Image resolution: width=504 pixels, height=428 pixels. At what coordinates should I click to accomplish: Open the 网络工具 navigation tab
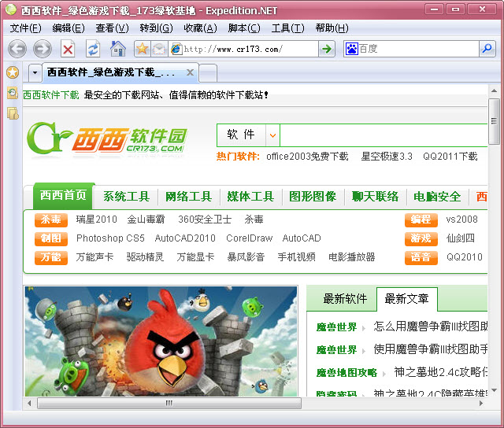pyautogui.click(x=188, y=197)
